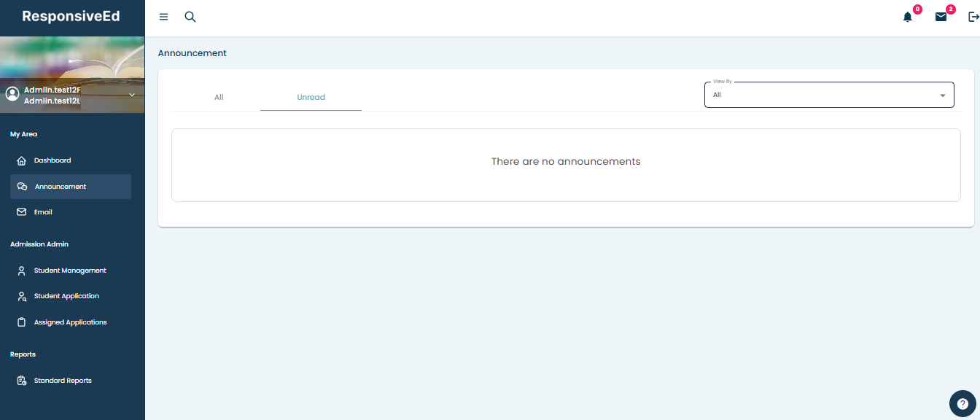Click the user avatar profile icon
Image resolution: width=980 pixels, height=420 pixels.
12,94
